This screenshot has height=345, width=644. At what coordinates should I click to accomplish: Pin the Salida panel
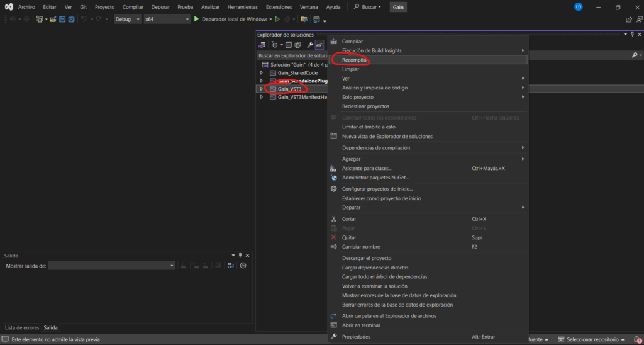[241, 256]
